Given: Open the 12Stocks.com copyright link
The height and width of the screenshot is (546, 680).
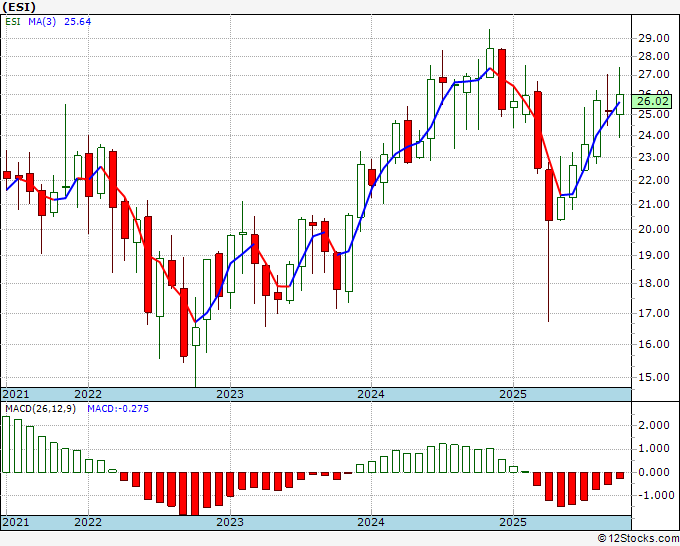Looking at the screenshot, I should pyautogui.click(x=638, y=539).
